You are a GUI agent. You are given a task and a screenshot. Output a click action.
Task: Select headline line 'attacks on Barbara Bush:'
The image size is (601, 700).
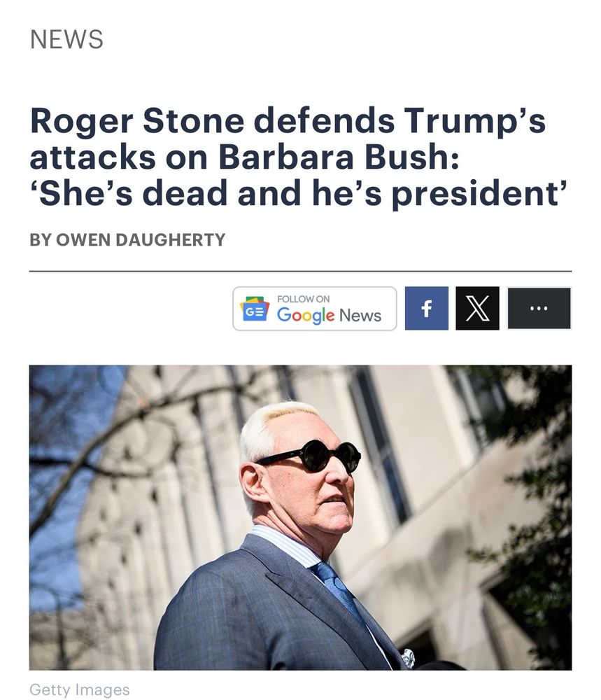[x=244, y=157]
